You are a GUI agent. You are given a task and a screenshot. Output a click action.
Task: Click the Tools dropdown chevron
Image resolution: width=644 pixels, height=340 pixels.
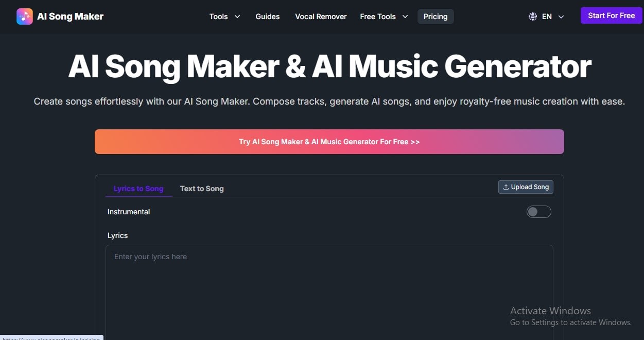click(x=237, y=16)
